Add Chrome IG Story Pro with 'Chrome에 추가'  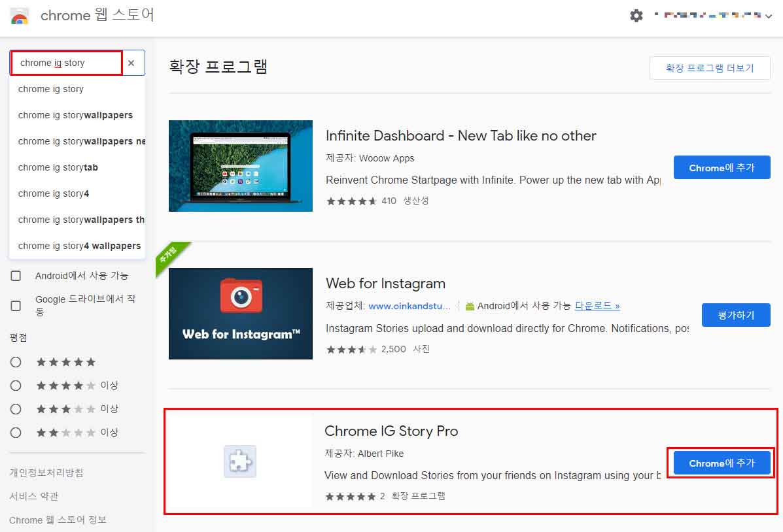722,463
